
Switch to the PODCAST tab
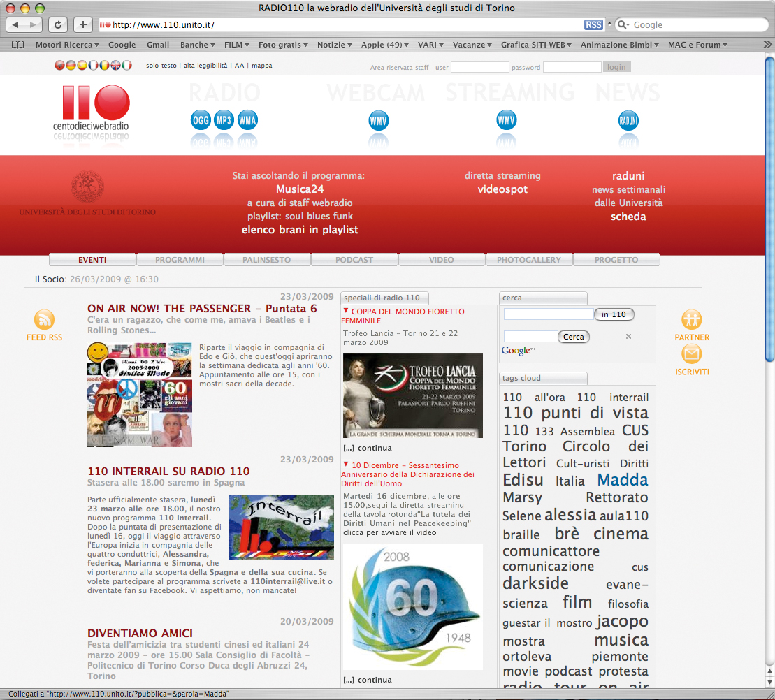[354, 259]
